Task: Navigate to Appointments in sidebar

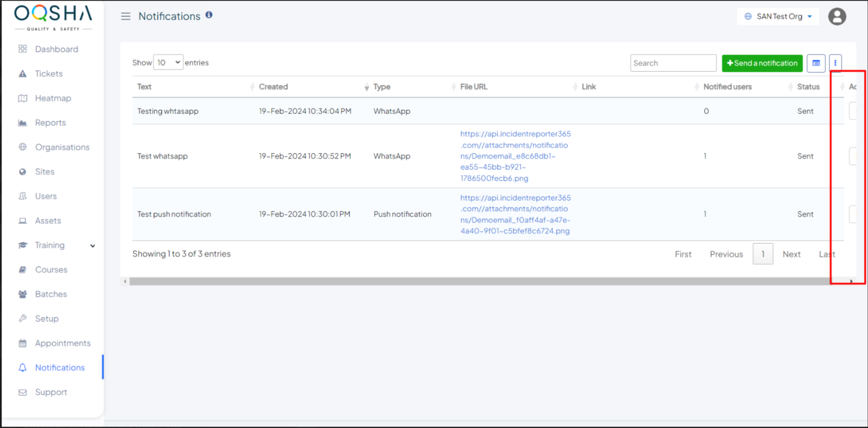Action: pos(63,343)
